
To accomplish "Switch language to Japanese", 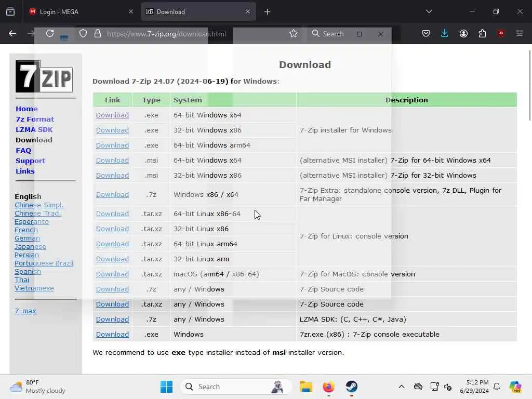I will click(30, 247).
